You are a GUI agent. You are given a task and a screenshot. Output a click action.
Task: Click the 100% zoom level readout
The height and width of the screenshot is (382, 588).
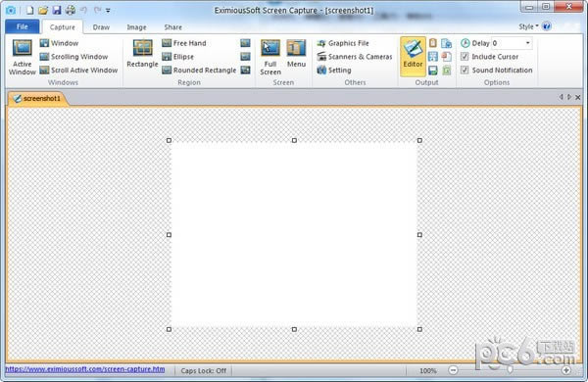coord(428,371)
